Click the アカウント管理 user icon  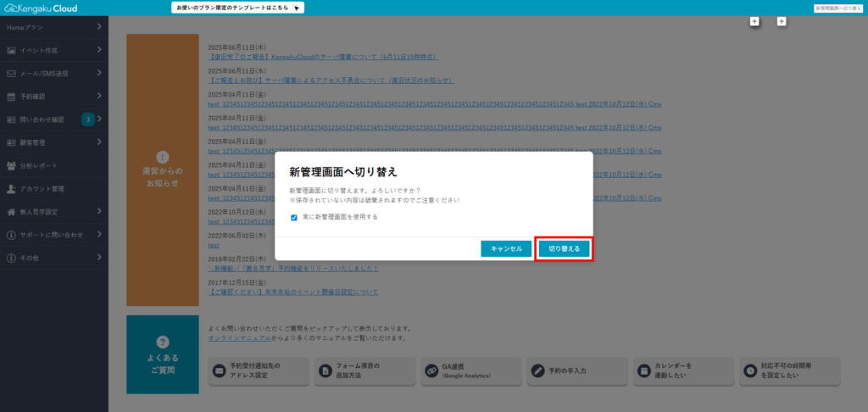(11, 188)
